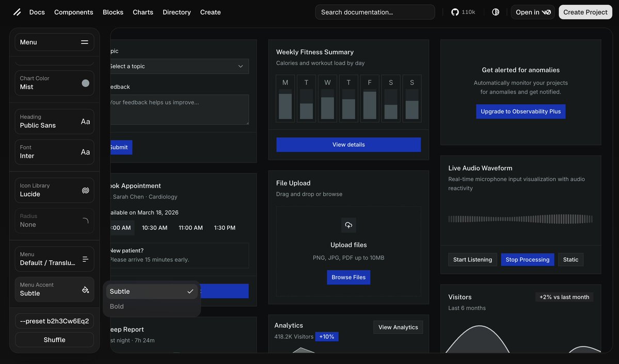The image size is (619, 364).
Task: Click the 418.2K Visitors text
Action: tap(294, 337)
